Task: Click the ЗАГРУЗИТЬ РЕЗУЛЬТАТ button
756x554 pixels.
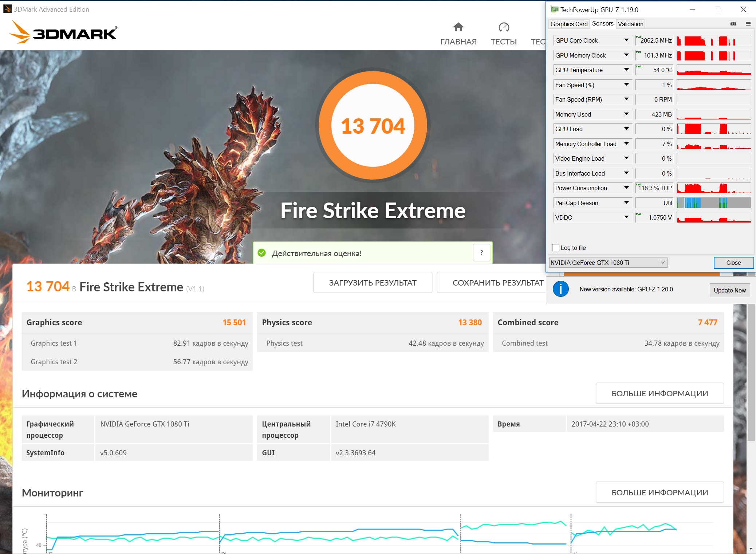Action: click(x=373, y=283)
